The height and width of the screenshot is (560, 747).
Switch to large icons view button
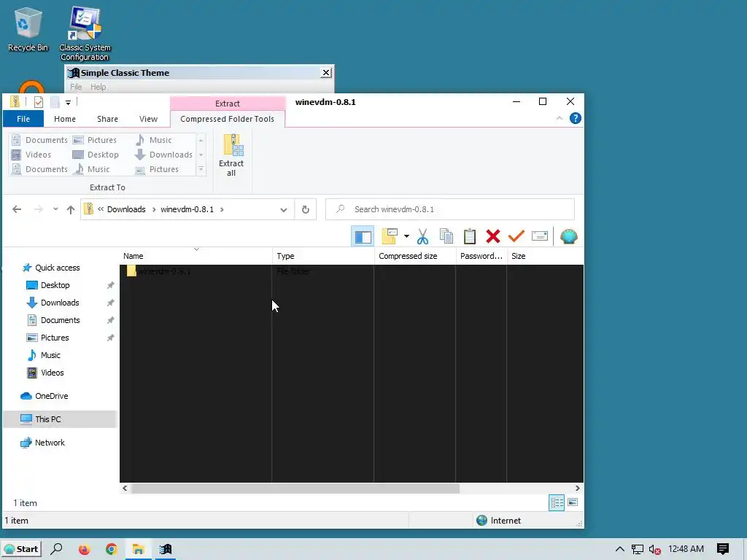click(573, 503)
